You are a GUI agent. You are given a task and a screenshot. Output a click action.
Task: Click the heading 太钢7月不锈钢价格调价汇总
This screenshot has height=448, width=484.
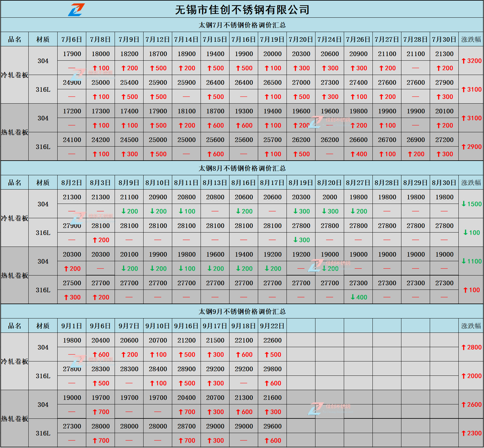pos(242,25)
